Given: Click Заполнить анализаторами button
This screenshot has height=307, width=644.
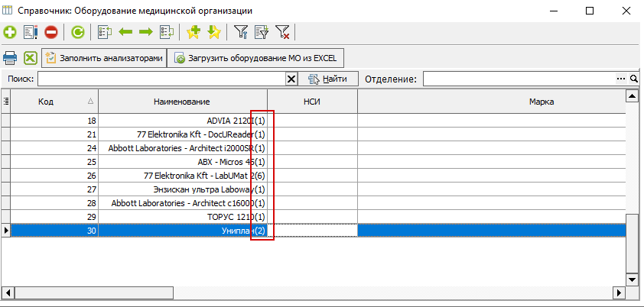Looking at the screenshot, I should 104,58.
